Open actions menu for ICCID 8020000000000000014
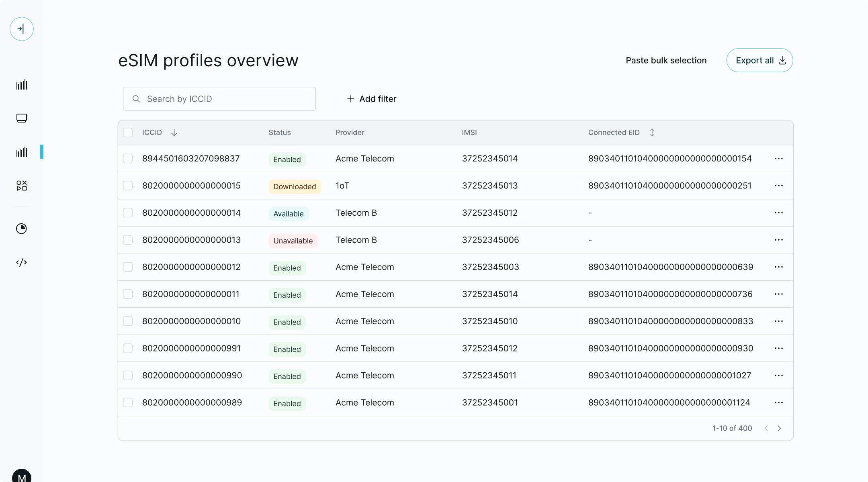The height and width of the screenshot is (482, 868). coord(779,213)
